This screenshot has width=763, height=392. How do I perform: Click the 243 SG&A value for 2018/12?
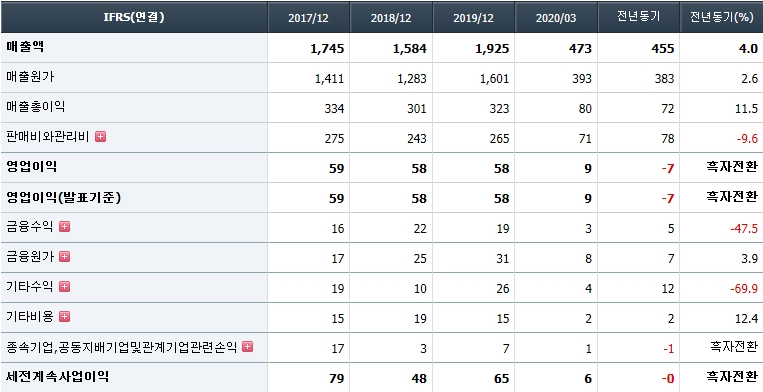click(417, 139)
